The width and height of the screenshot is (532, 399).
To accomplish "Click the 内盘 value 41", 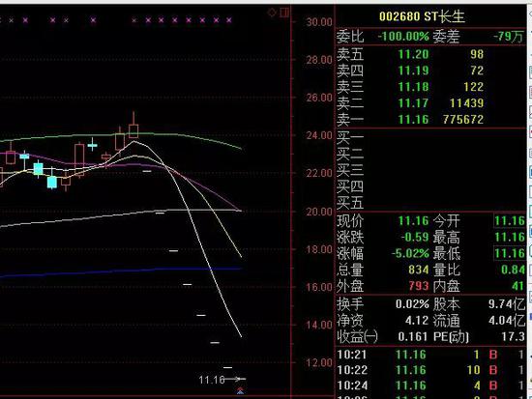I will (518, 286).
